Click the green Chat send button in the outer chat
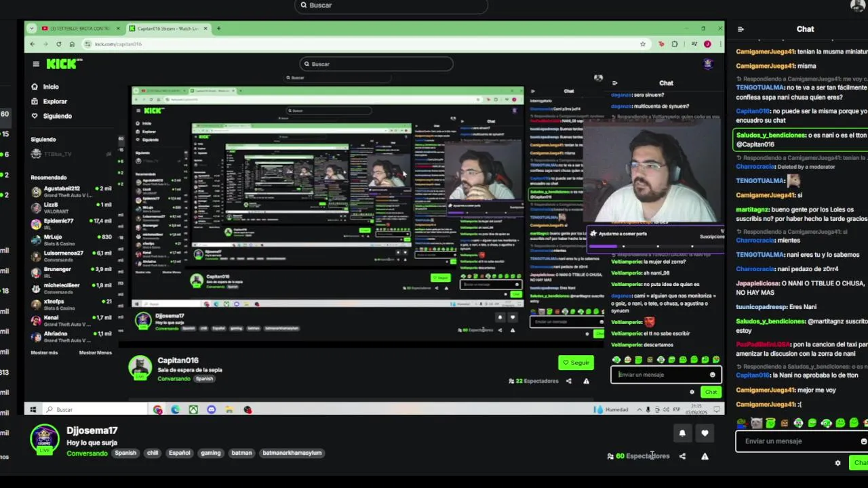 point(860,463)
